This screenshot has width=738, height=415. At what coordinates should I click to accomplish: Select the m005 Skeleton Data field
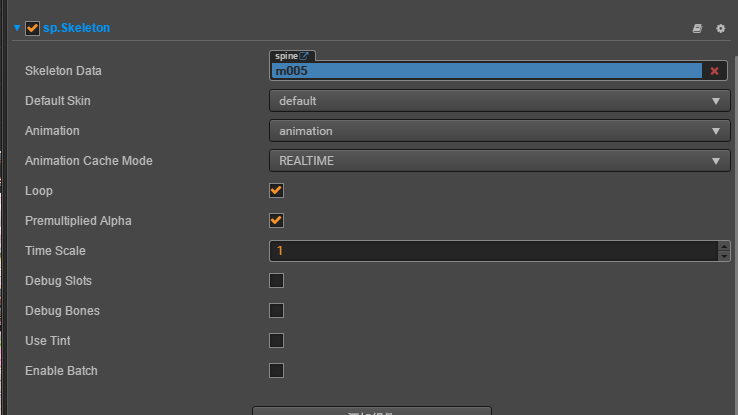tap(487, 71)
